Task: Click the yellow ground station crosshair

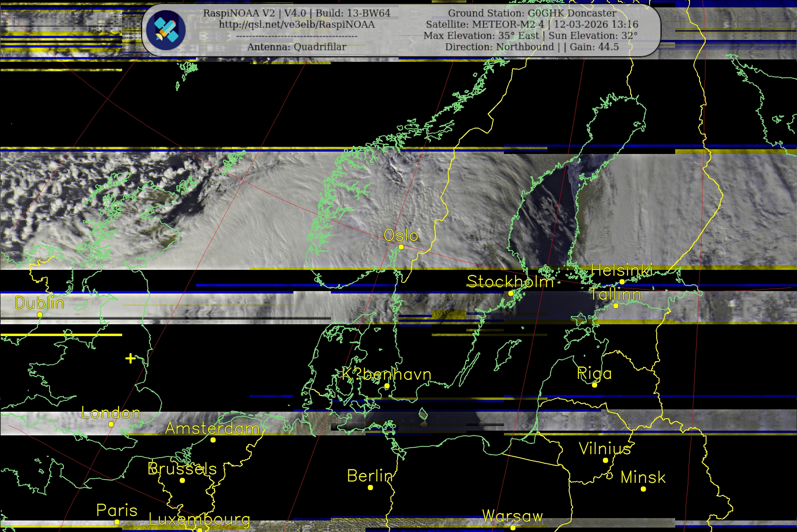Action: point(130,358)
